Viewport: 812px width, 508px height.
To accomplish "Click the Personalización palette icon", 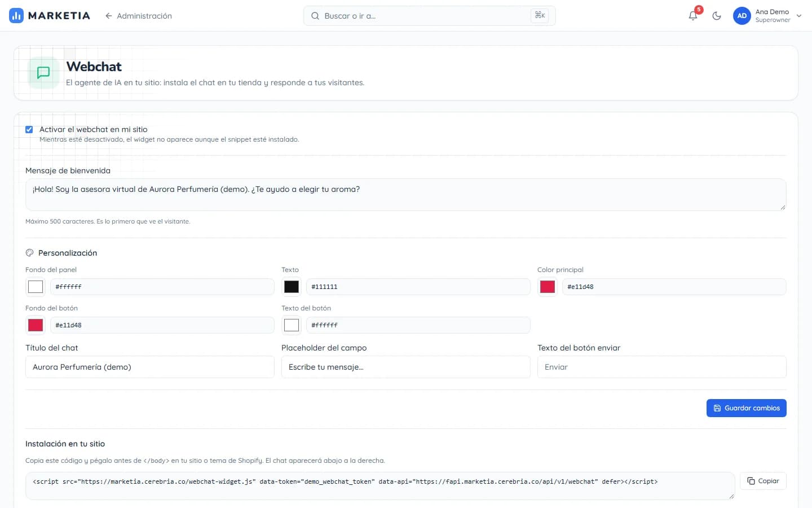I will [29, 253].
